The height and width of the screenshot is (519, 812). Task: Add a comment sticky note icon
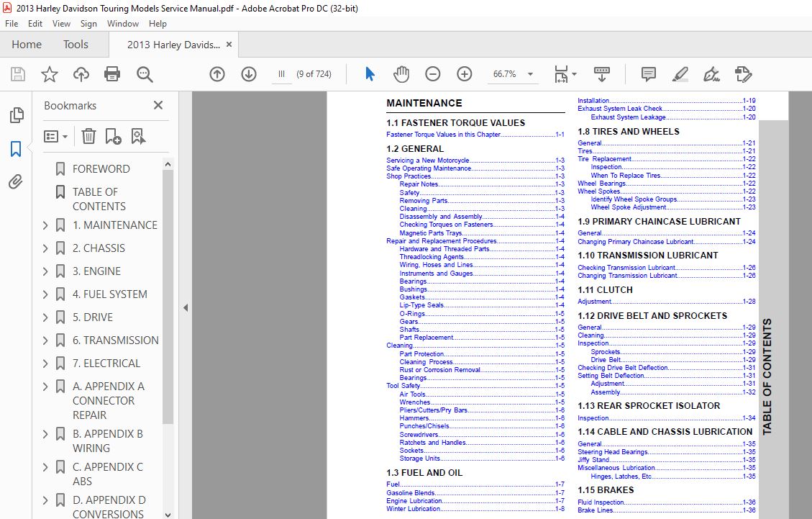tap(648, 74)
